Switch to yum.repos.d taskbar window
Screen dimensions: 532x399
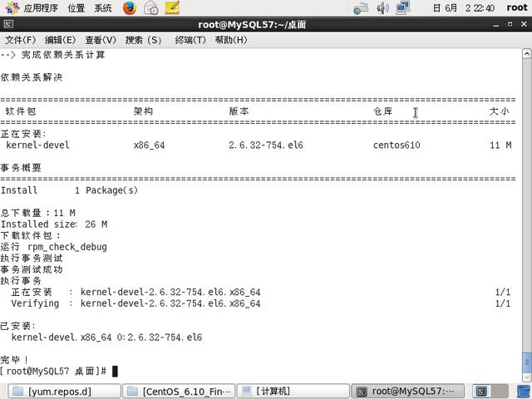pyautogui.click(x=65, y=392)
